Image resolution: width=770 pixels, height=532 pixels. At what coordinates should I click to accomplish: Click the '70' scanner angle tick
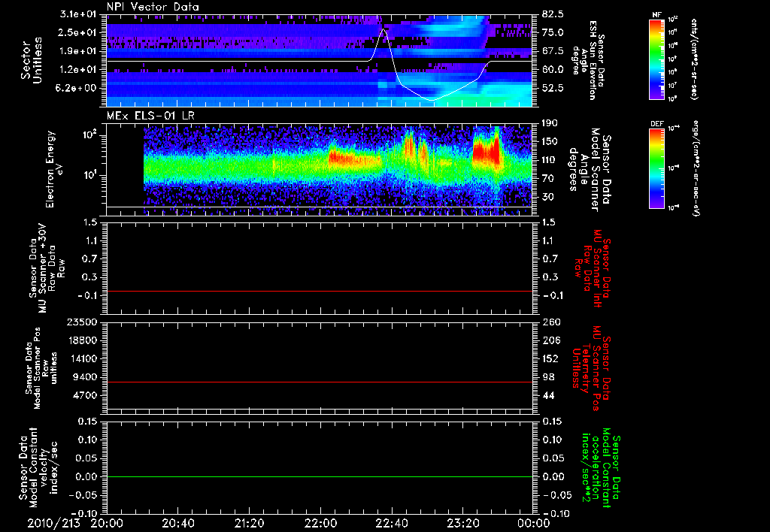point(547,179)
